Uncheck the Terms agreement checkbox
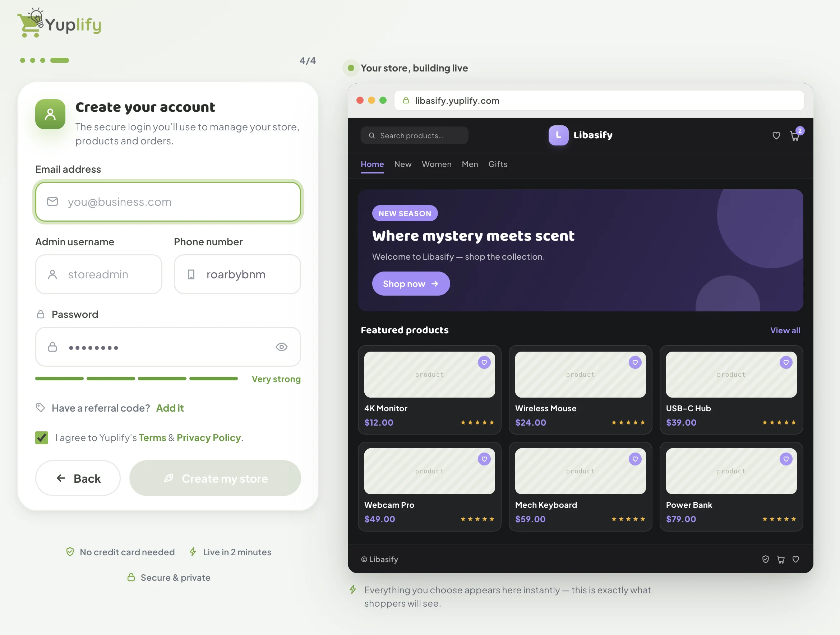 (42, 437)
